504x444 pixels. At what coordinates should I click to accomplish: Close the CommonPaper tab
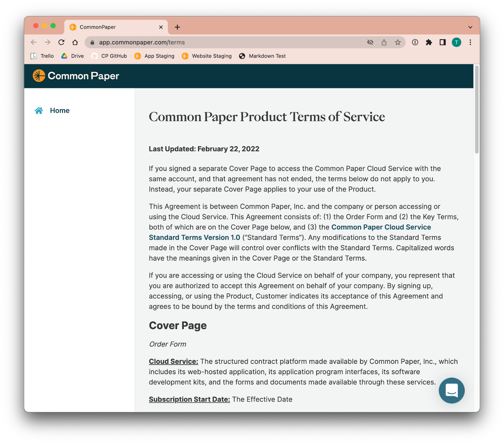click(x=161, y=27)
